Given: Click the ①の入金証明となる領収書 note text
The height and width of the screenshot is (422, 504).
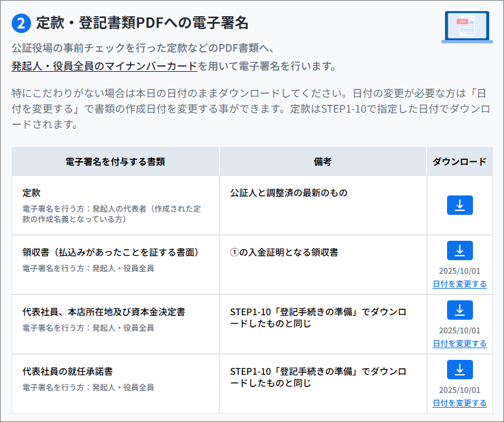Looking at the screenshot, I should coord(284,252).
